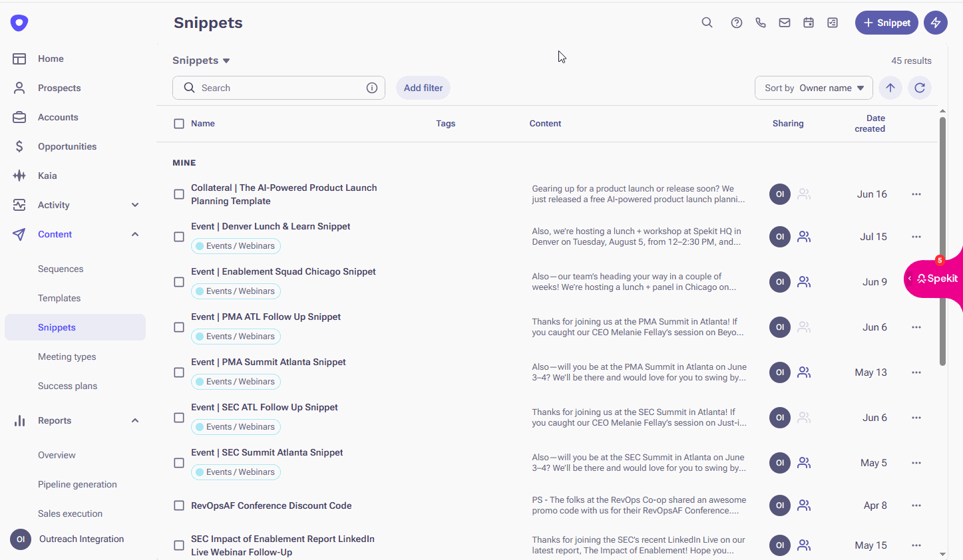Viewport: 963px width, 560px height.
Task: Open Sales execution report
Action: pos(70,513)
